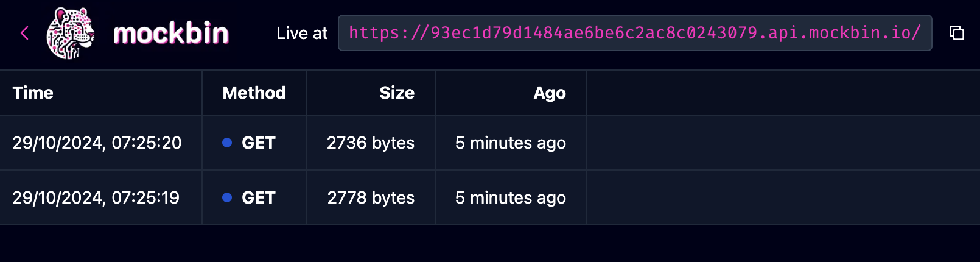
Task: Click the mockbin wordmark text
Action: [171, 33]
